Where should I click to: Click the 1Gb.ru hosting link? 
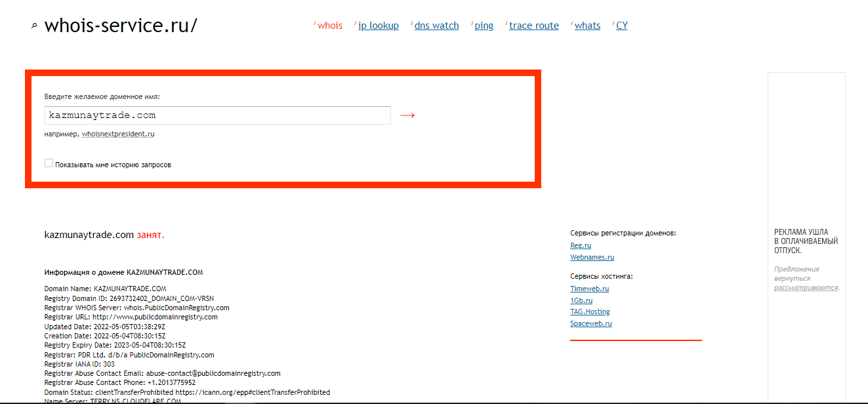[x=581, y=300]
